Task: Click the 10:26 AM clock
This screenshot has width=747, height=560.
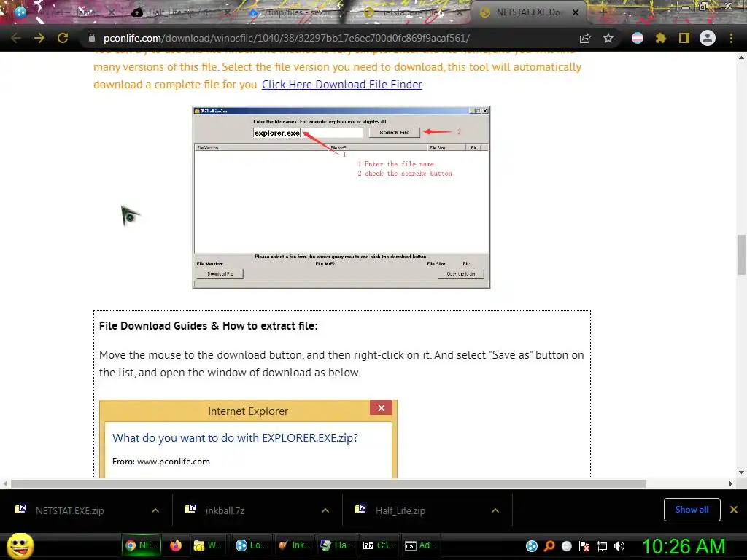Action: click(x=684, y=546)
